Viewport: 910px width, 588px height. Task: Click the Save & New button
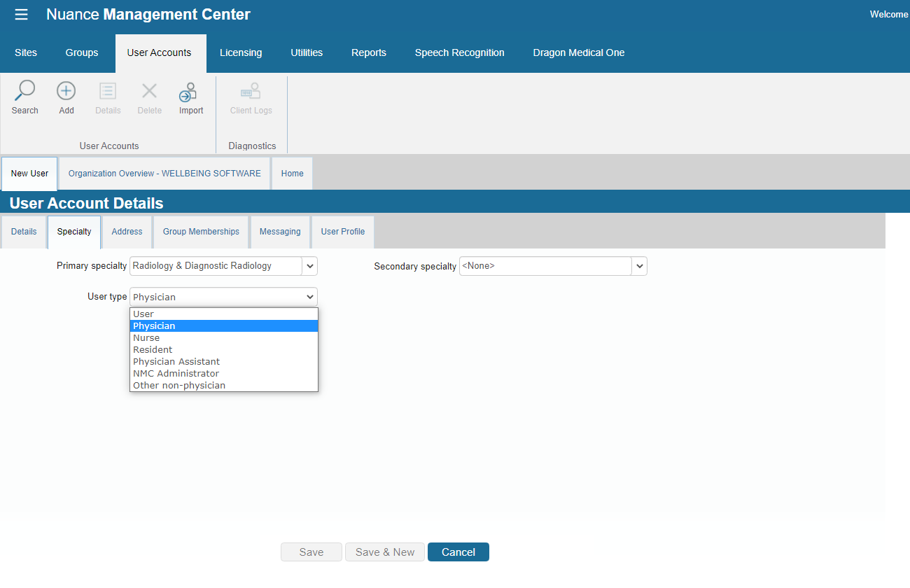tap(385, 552)
